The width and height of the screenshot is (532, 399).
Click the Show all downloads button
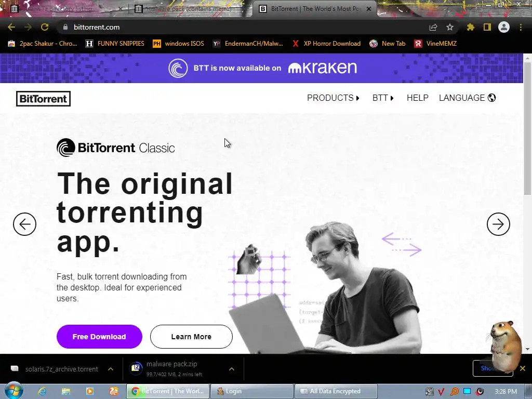click(x=493, y=368)
